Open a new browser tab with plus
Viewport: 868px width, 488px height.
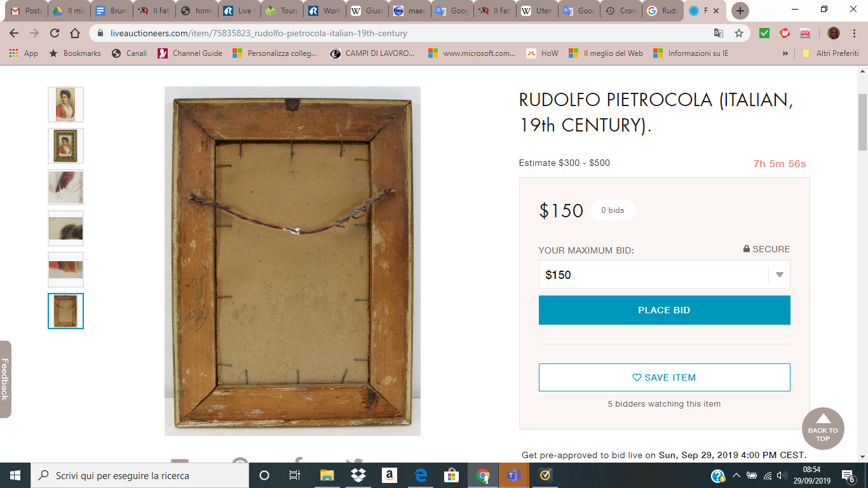tap(740, 11)
